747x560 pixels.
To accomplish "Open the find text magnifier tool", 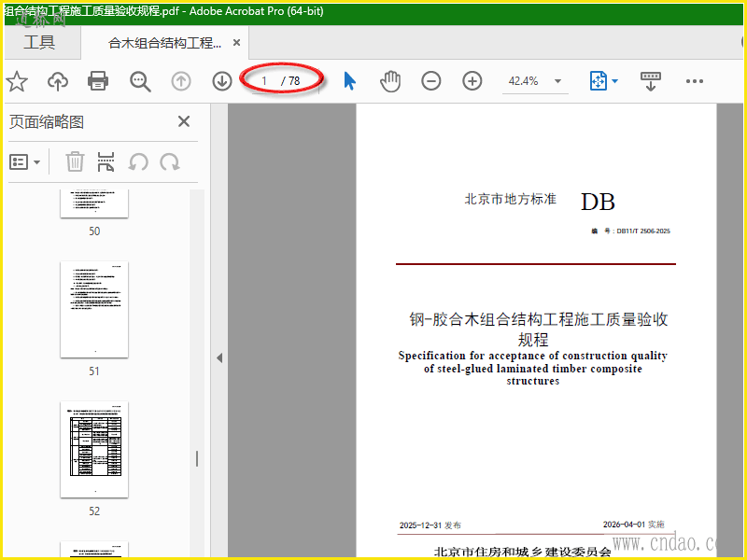I will [140, 81].
